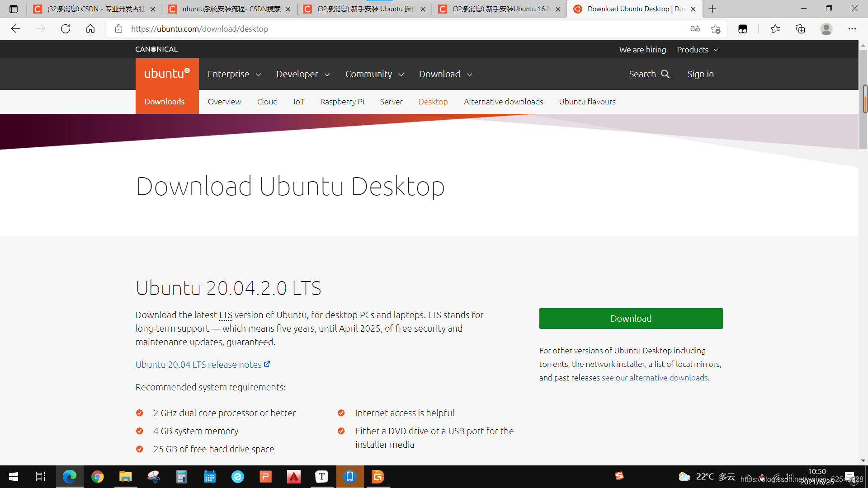868x488 pixels.
Task: Open File Explorer from the taskbar
Action: 125,477
